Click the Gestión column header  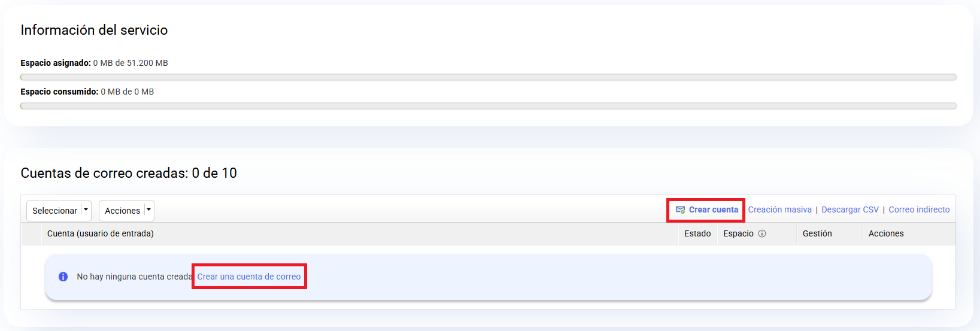[x=817, y=233]
